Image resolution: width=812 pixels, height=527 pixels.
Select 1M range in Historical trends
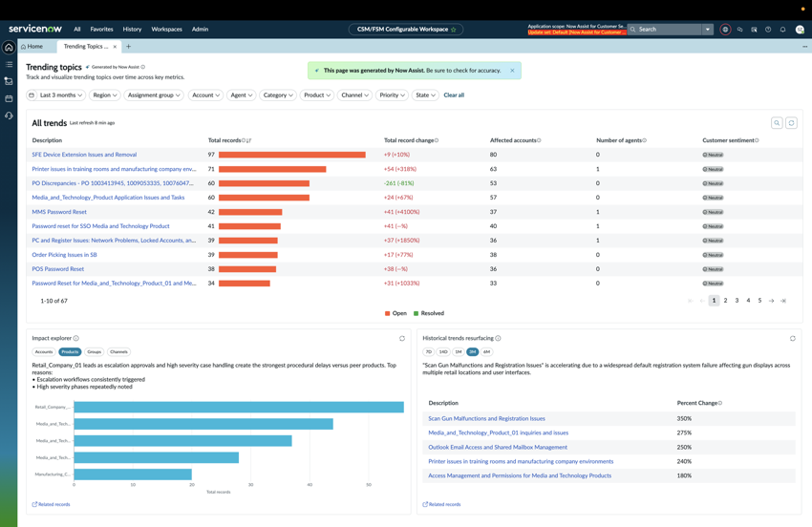click(458, 352)
